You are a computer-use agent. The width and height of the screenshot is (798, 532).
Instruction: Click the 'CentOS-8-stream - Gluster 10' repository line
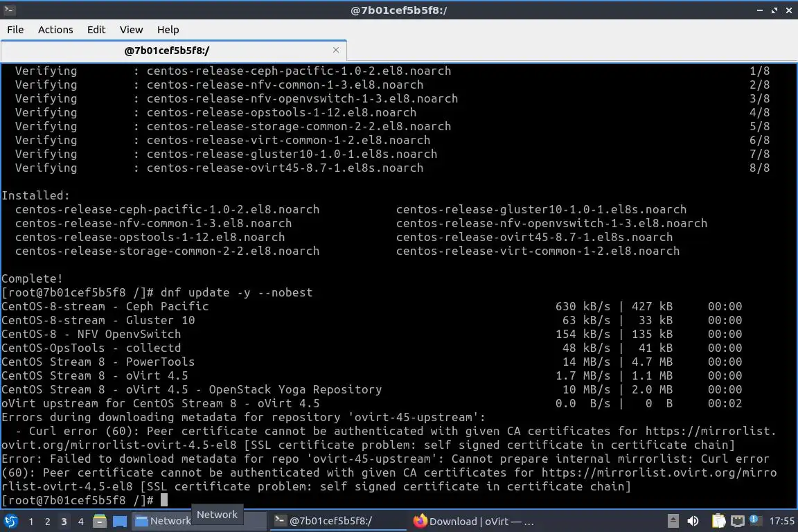point(98,320)
